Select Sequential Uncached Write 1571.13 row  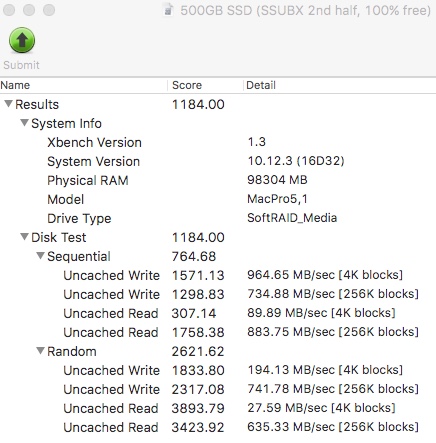218,275
